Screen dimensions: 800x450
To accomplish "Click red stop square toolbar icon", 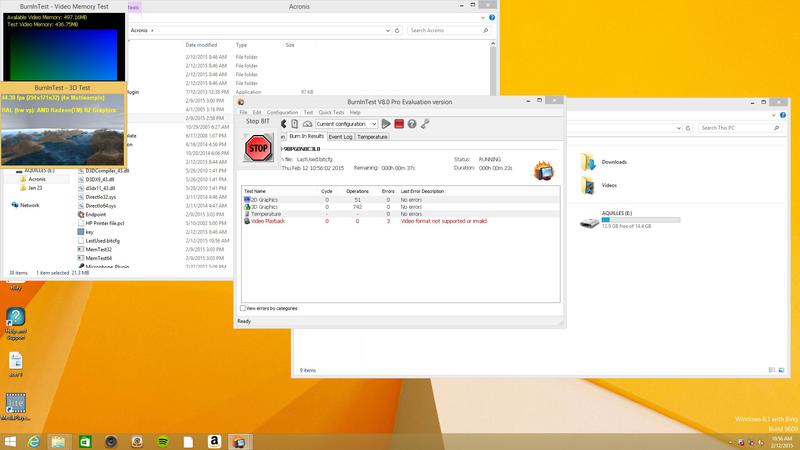I will pyautogui.click(x=399, y=124).
